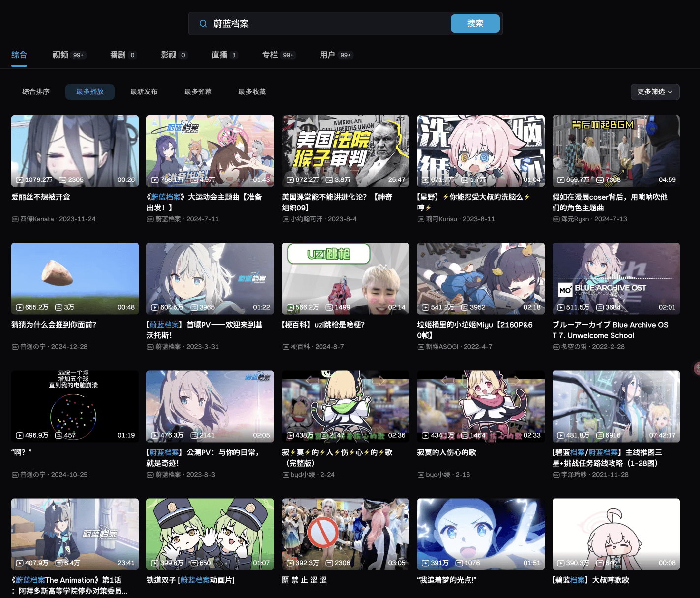Click play count icon showing 407.9万
700x598 pixels.
(x=20, y=563)
